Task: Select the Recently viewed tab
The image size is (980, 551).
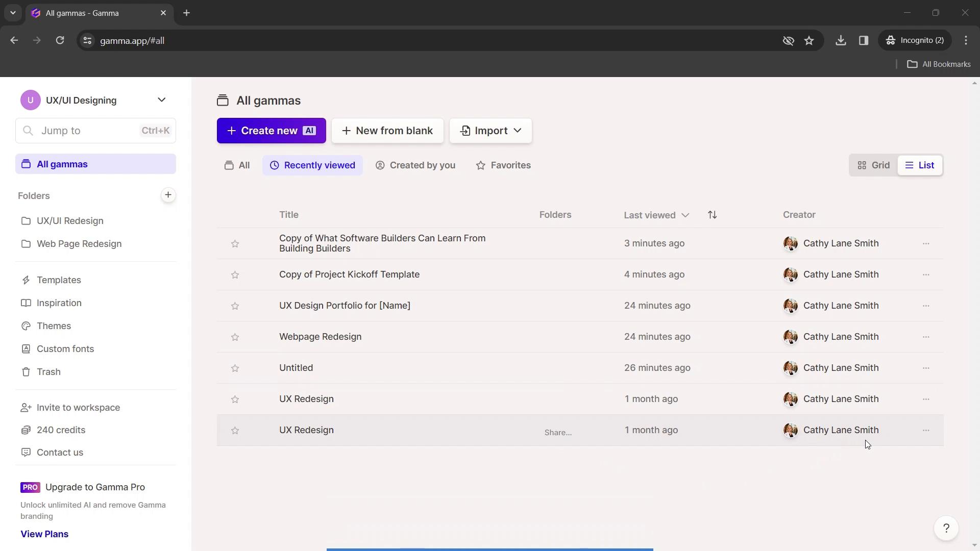Action: (x=312, y=165)
